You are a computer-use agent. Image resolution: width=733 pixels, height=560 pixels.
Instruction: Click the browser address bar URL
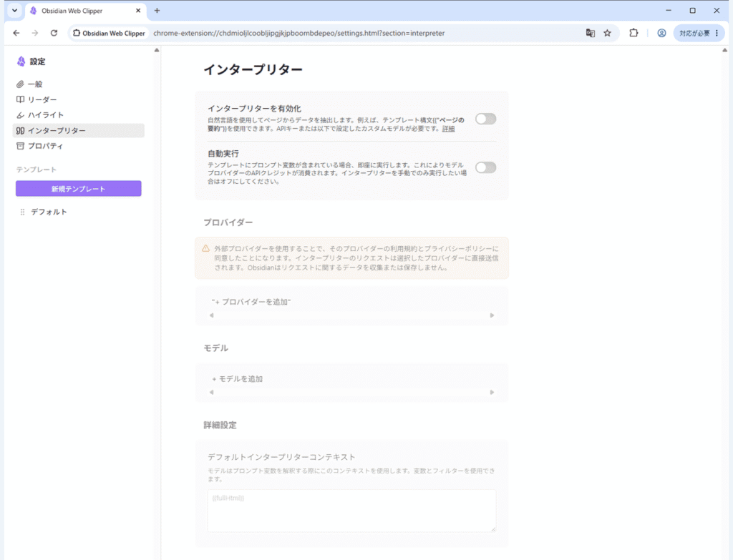tap(299, 33)
